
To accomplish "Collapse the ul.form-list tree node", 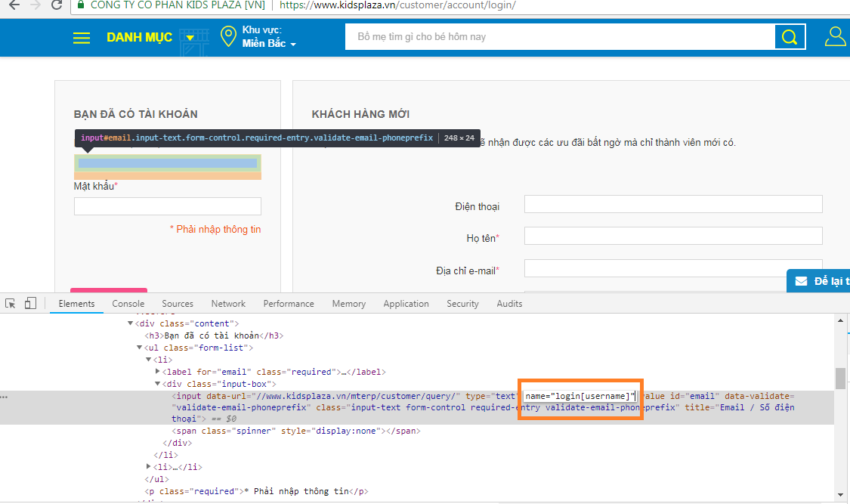I will click(138, 348).
